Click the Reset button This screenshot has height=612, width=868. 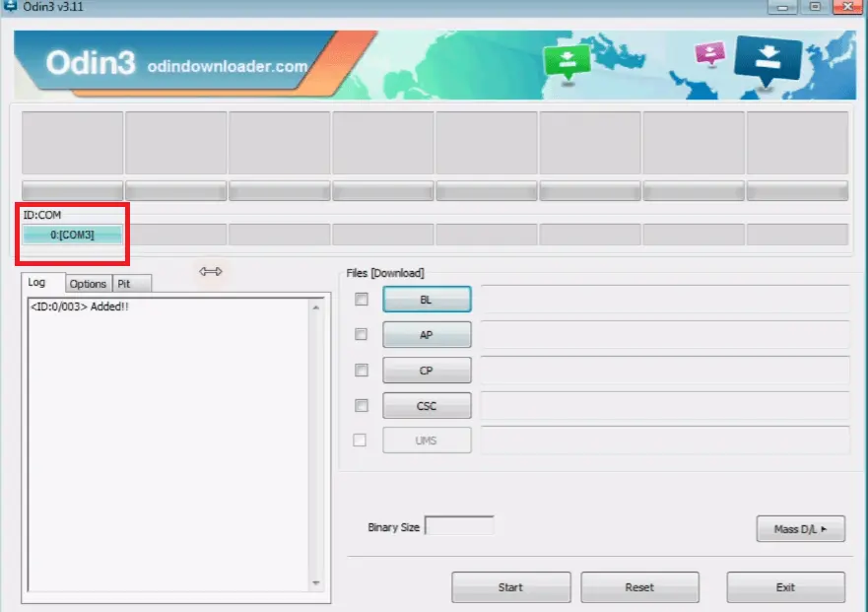(x=639, y=587)
